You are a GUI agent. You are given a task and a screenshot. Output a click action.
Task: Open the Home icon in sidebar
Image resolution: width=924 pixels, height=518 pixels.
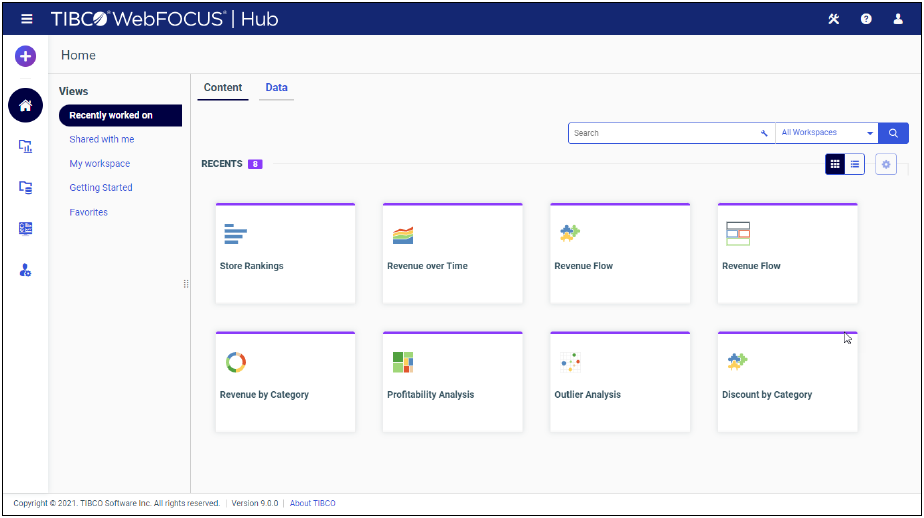[25, 105]
